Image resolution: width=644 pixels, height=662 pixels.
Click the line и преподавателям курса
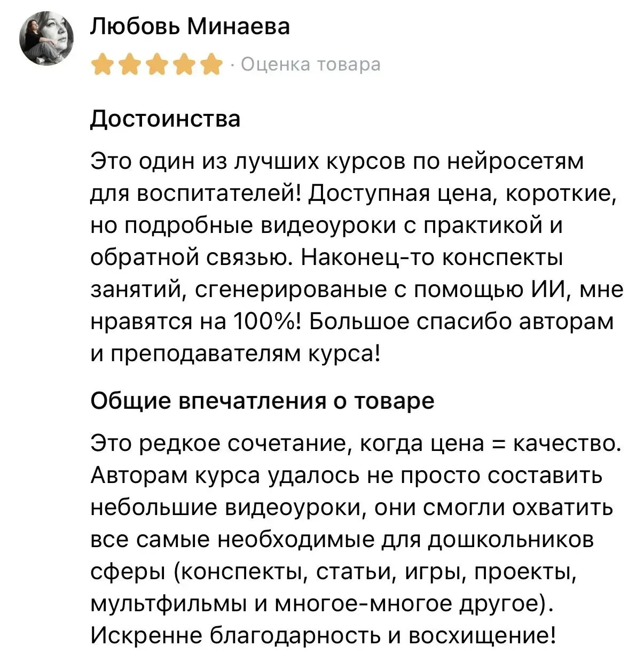235,354
